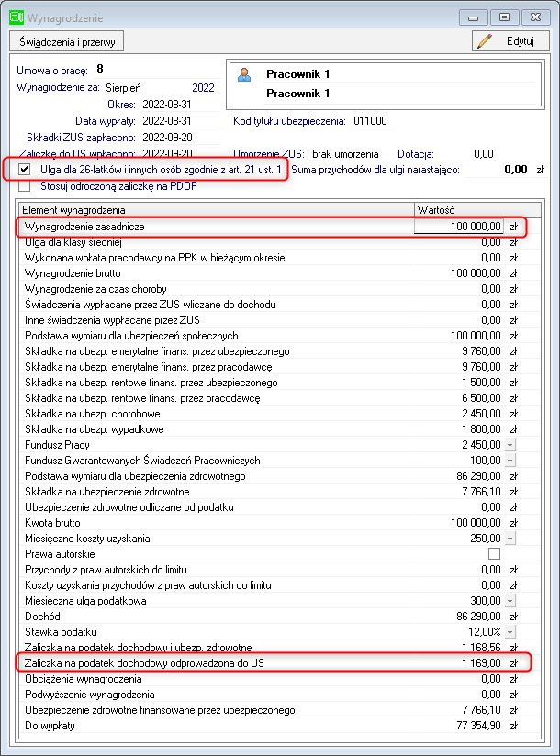Close the Wynagrodzenie window
Screen dimensions: 560x756
[x=535, y=17]
